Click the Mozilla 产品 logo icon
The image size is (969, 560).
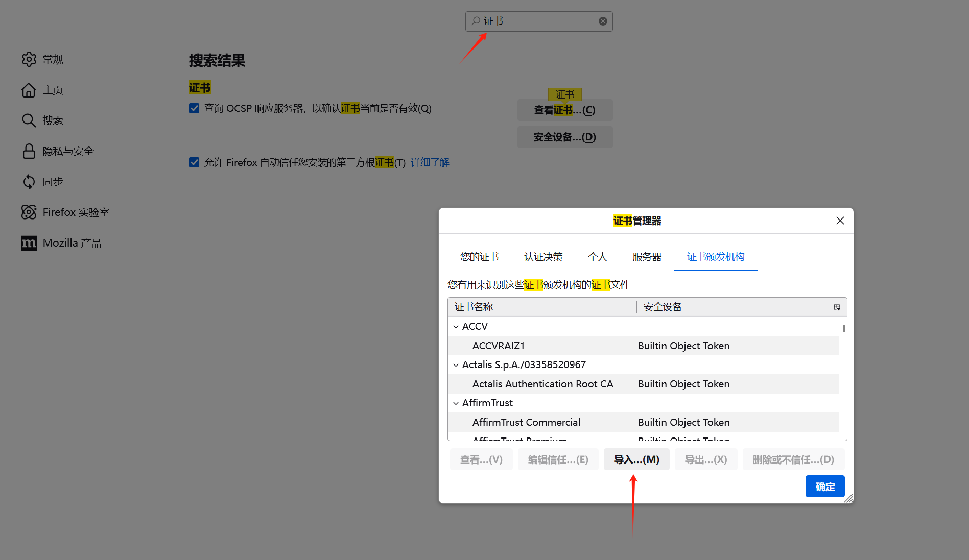[29, 243]
